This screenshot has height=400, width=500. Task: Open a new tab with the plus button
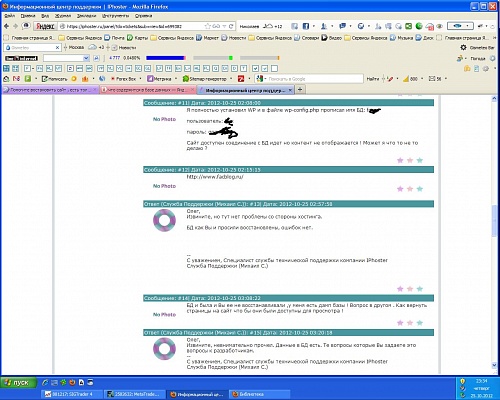(x=300, y=89)
